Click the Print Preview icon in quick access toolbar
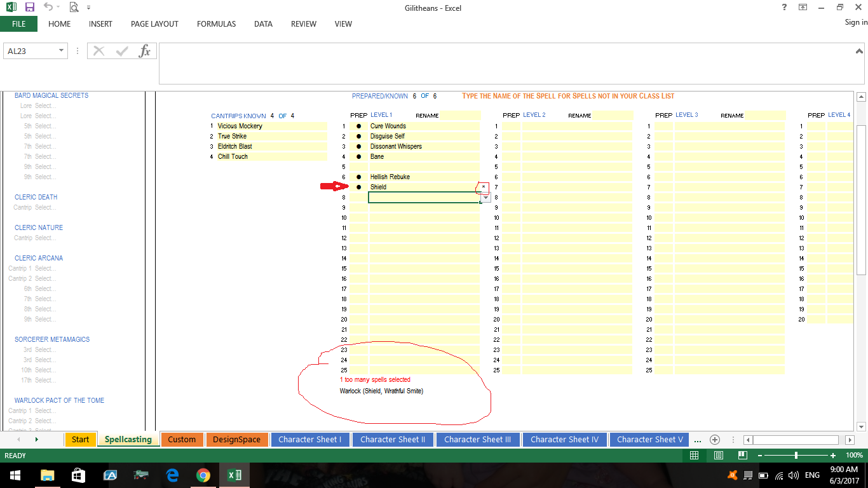Viewport: 868px width, 488px height. [x=74, y=8]
